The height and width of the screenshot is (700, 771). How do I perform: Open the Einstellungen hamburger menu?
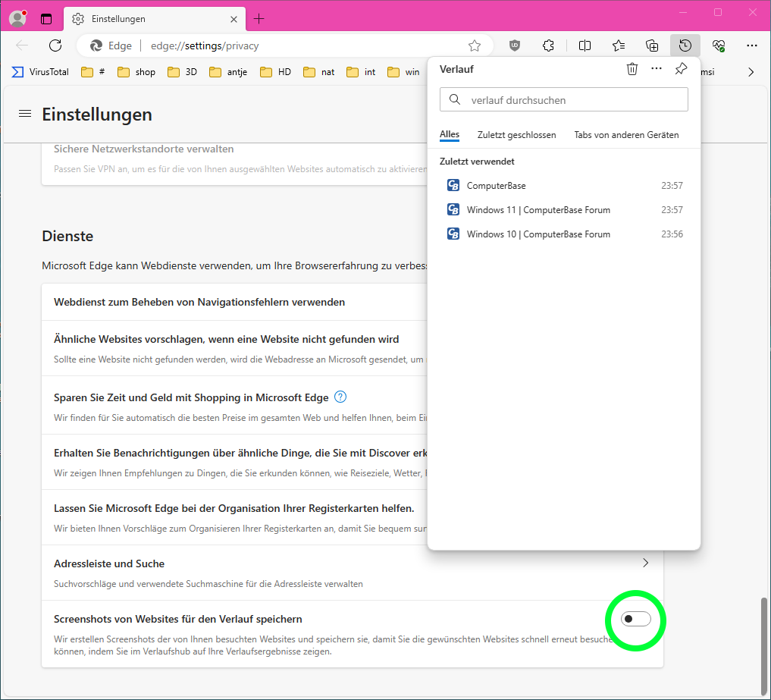(24, 114)
